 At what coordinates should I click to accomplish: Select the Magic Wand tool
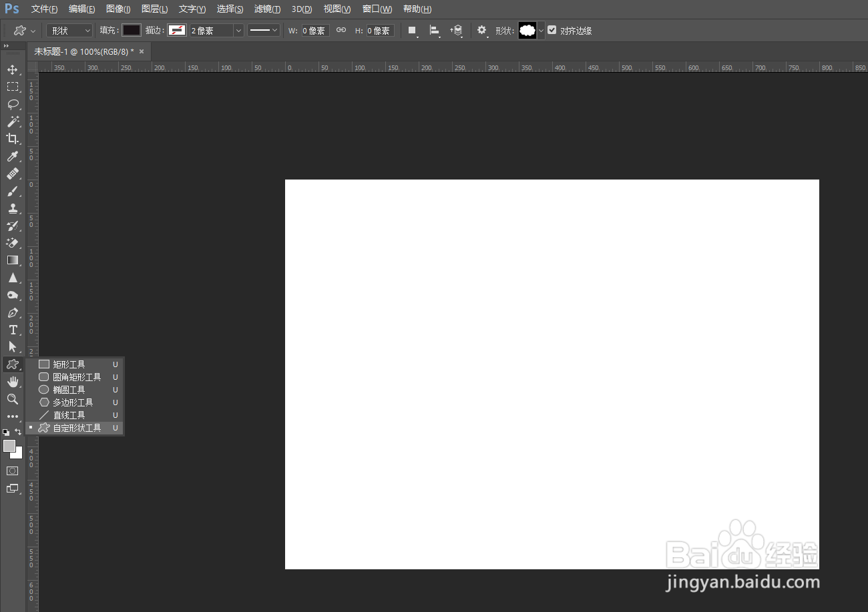pyautogui.click(x=13, y=121)
